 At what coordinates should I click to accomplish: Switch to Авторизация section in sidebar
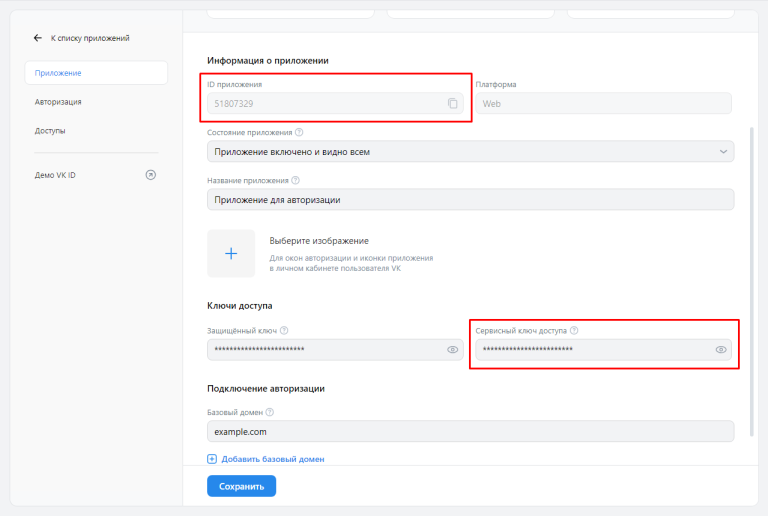[58, 102]
